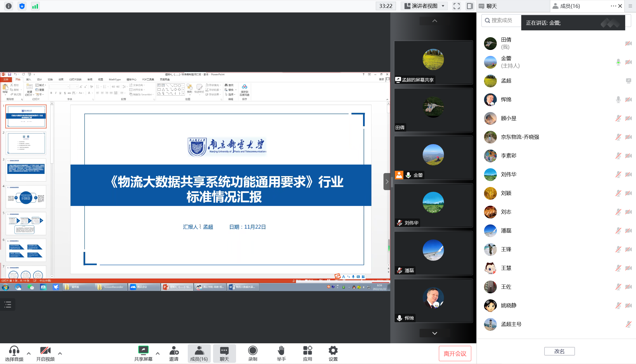The height and width of the screenshot is (364, 636).
Task: Open the blue security shield icon
Action: tap(22, 6)
